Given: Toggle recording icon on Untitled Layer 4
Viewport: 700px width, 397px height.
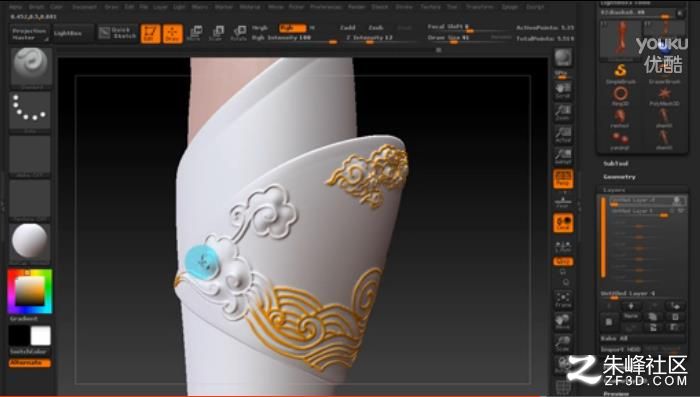Looking at the screenshot, I should tap(678, 201).
